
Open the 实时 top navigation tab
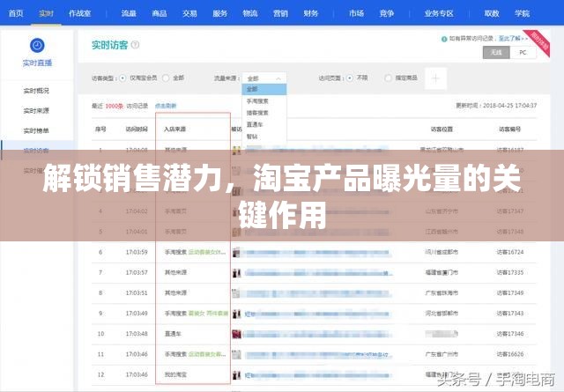click(46, 14)
